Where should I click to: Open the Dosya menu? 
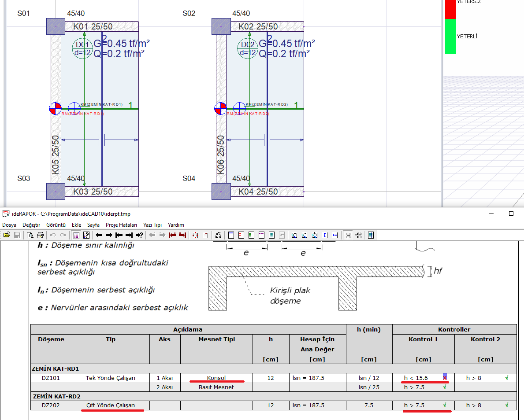[9, 225]
